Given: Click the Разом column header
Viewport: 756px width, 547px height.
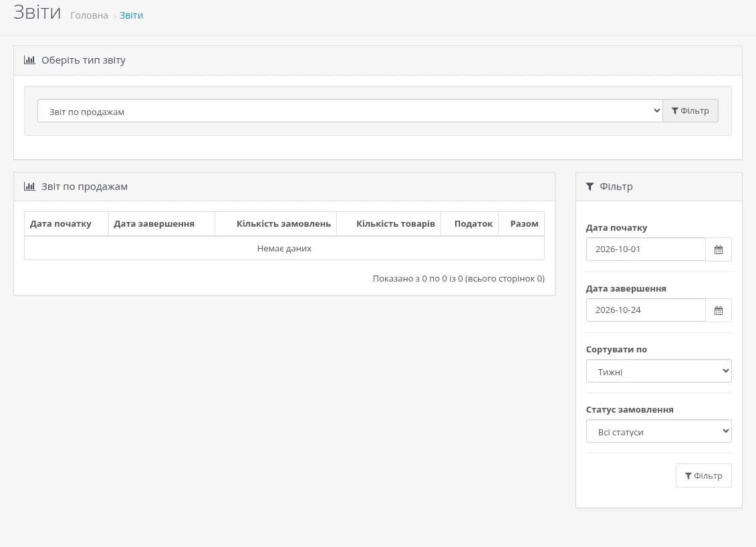Looking at the screenshot, I should (x=524, y=224).
